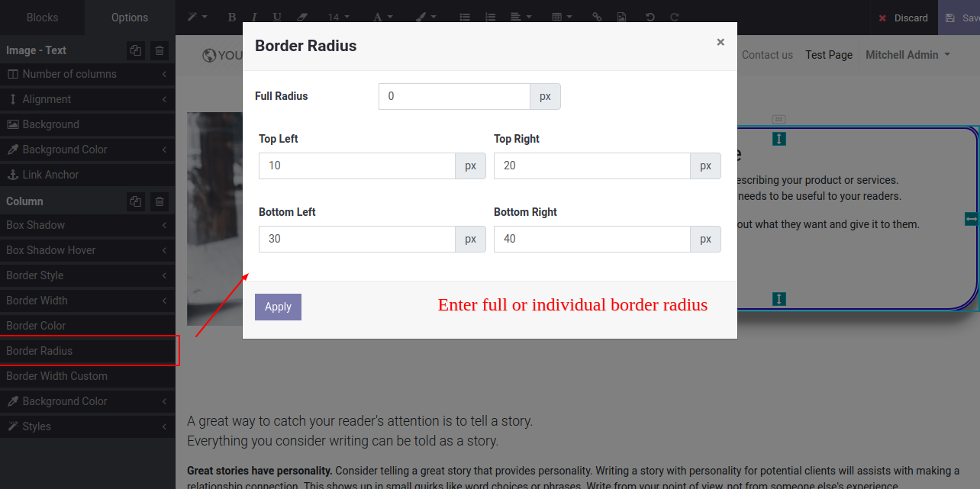980x489 pixels.
Task: Click the Bottom Left radius input
Action: (x=357, y=239)
